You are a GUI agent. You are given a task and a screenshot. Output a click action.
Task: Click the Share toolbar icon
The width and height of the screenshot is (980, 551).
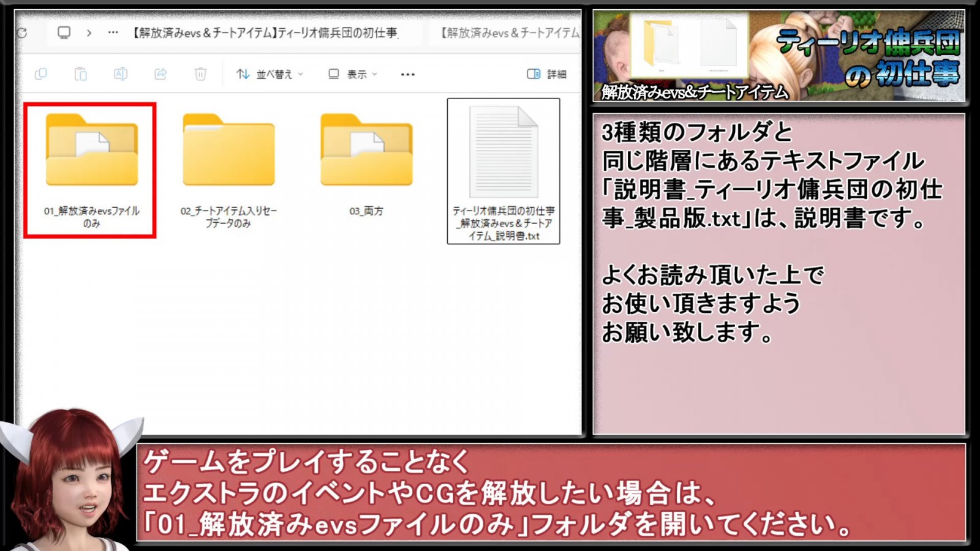click(160, 74)
